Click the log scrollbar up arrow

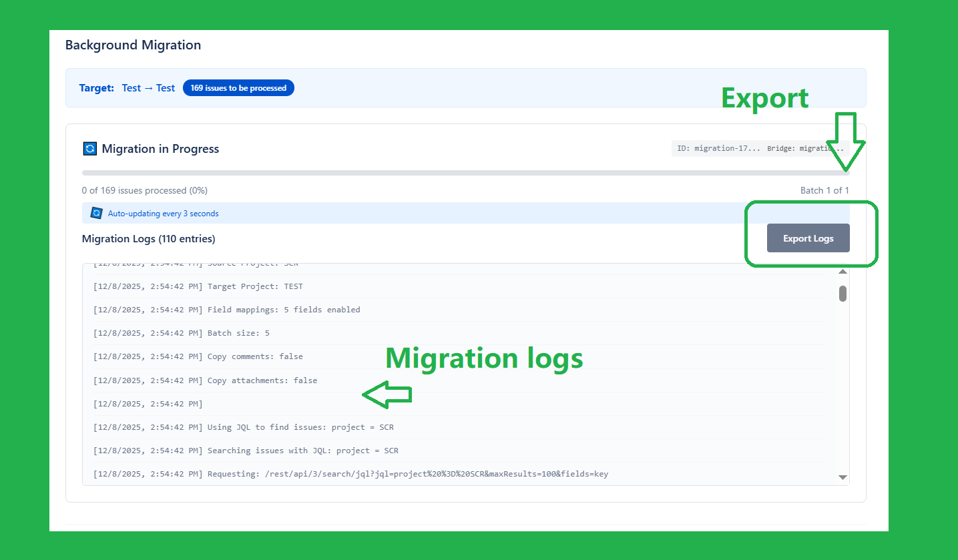pos(843,272)
